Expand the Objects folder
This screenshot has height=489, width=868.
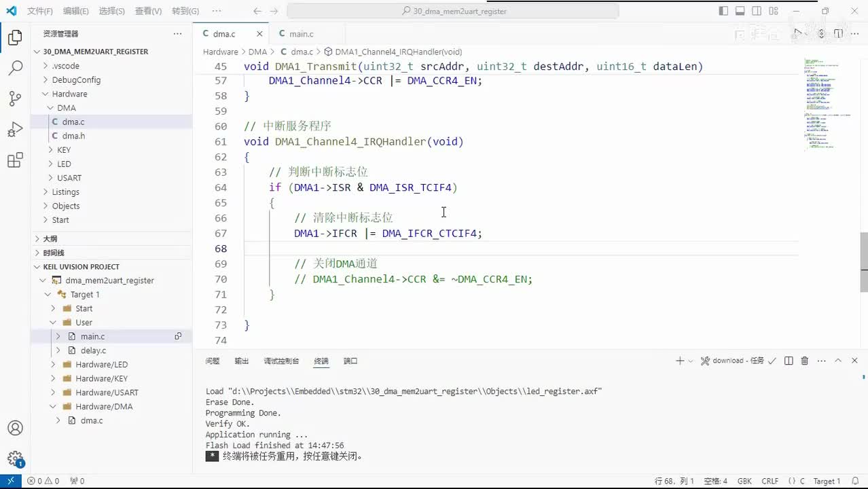(66, 206)
